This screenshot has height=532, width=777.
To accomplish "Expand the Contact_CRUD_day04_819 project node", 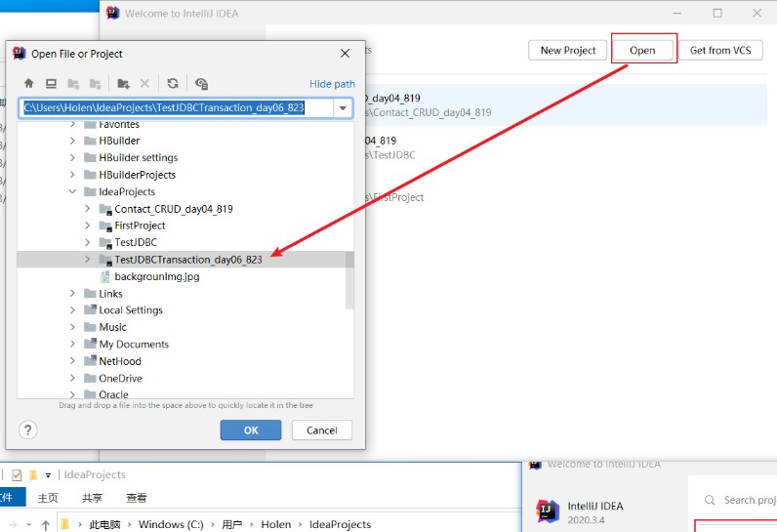I will click(88, 209).
